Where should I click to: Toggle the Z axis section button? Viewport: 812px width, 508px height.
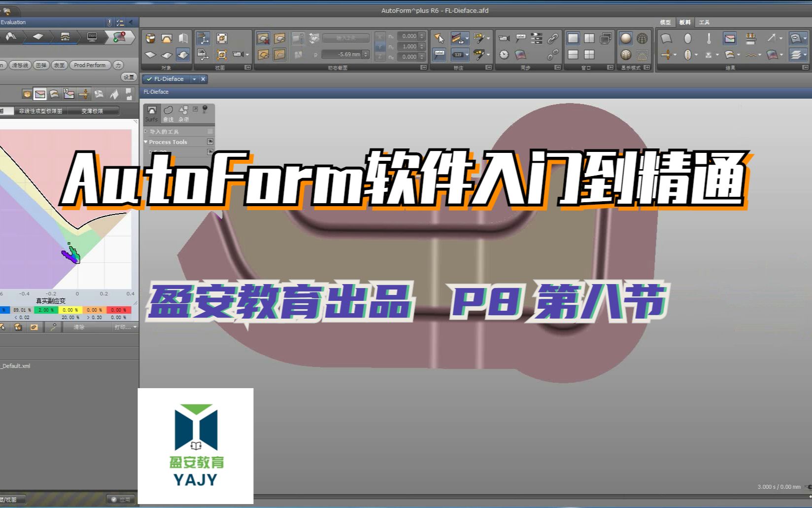coord(380,57)
